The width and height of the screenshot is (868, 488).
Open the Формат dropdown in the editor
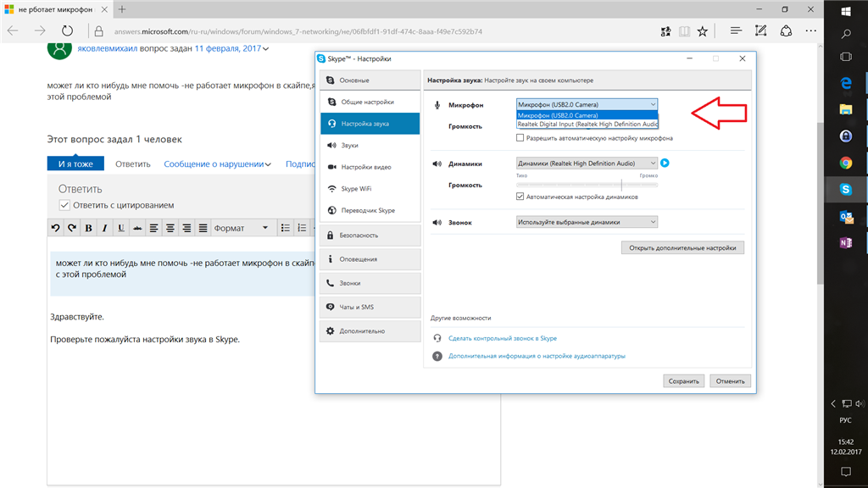(242, 228)
